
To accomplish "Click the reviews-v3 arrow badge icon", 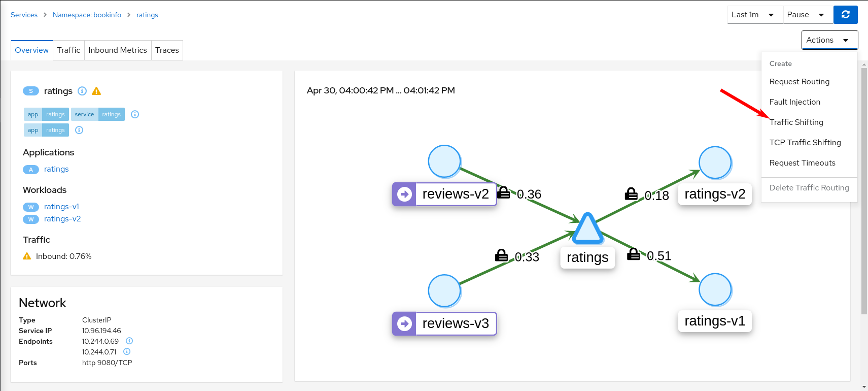I will [x=404, y=323].
